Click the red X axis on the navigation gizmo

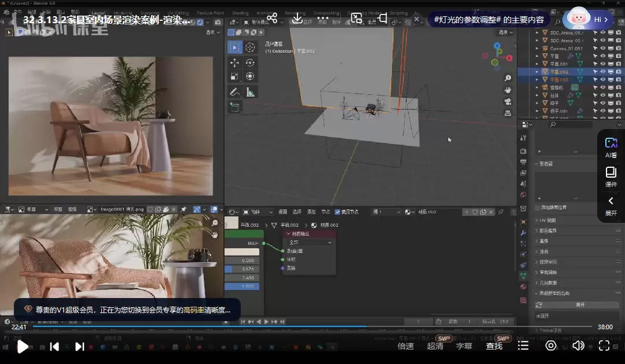pos(509,58)
